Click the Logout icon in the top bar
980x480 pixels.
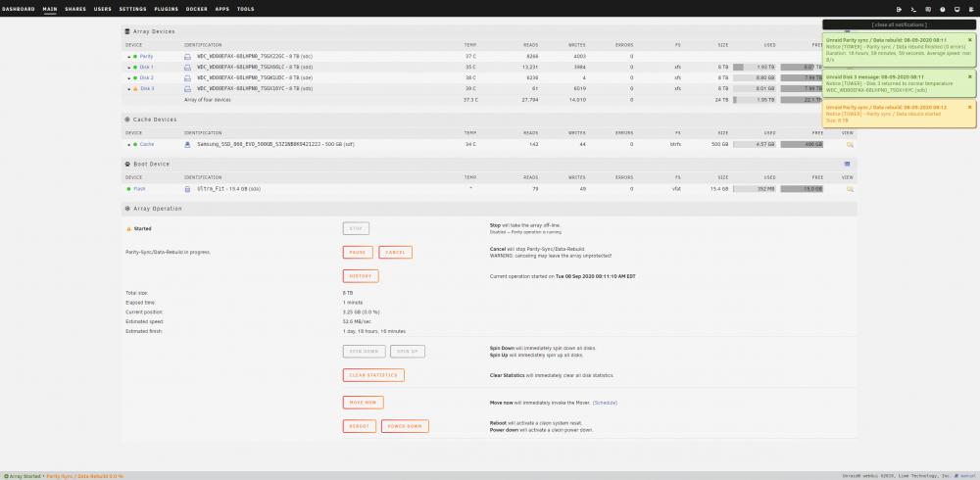pyautogui.click(x=900, y=10)
